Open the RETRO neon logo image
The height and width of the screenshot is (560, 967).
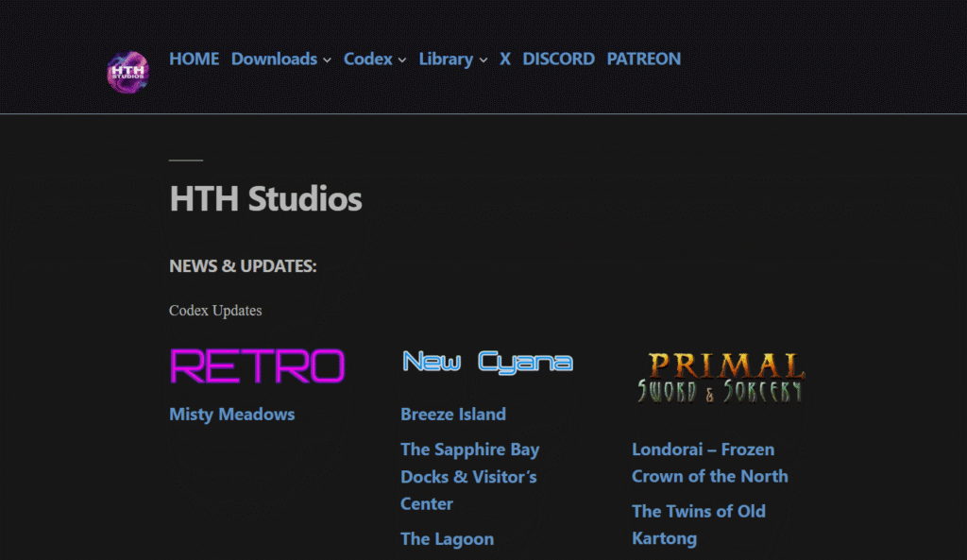coord(257,365)
